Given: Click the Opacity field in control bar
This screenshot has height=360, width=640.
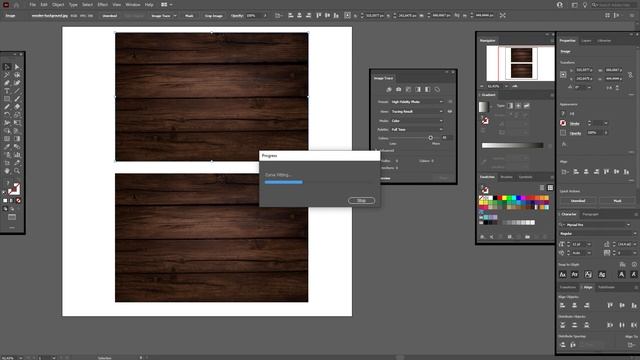Looking at the screenshot, I should [252, 16].
